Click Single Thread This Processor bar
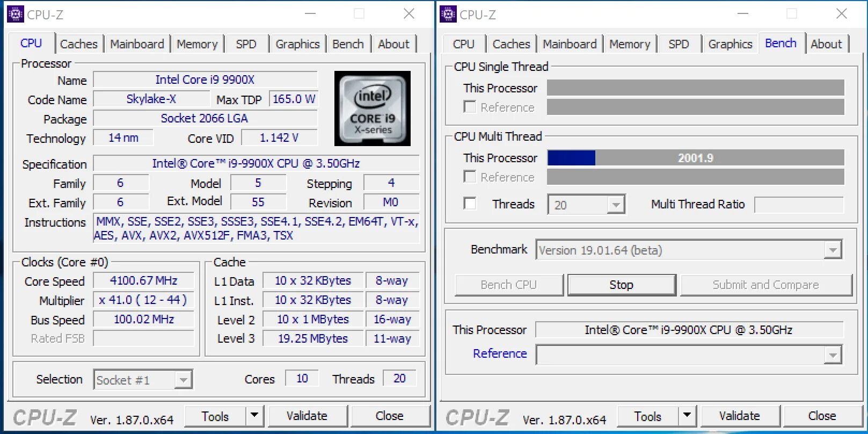 click(x=696, y=88)
